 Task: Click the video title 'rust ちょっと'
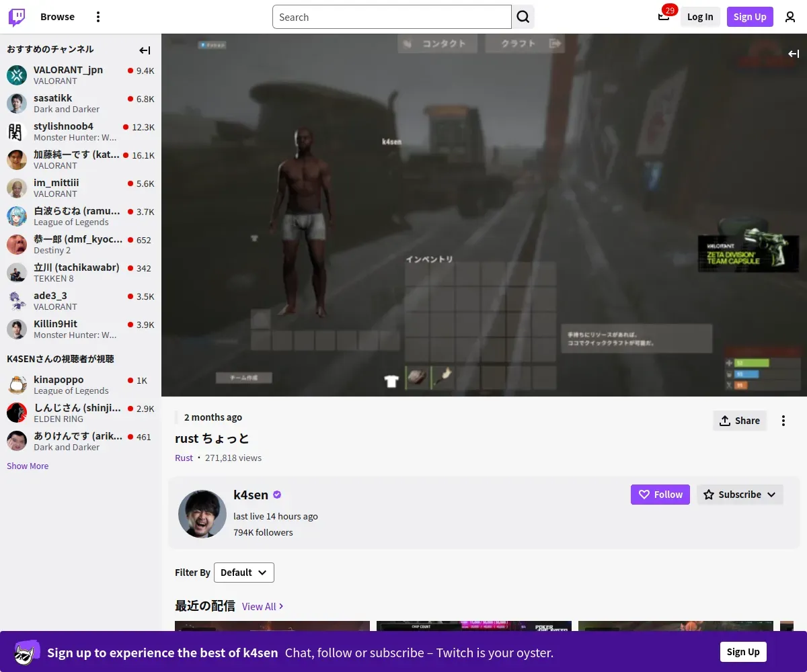tap(212, 438)
